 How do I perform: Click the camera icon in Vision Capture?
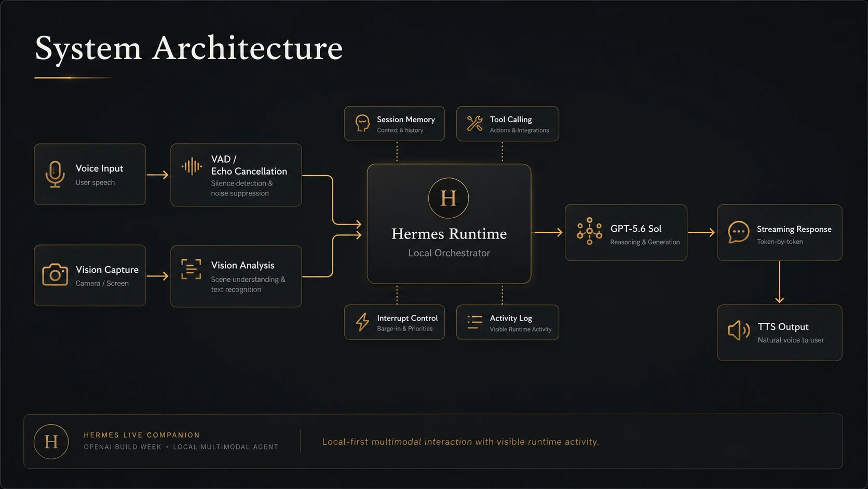point(55,275)
